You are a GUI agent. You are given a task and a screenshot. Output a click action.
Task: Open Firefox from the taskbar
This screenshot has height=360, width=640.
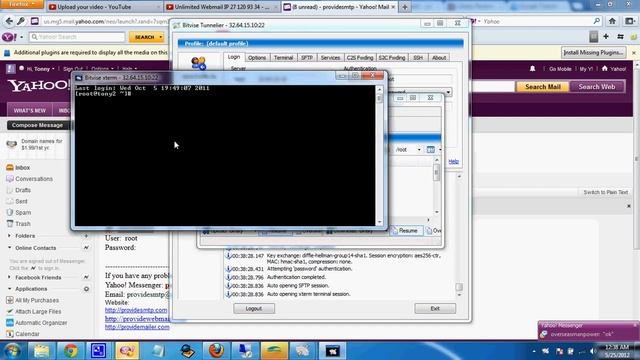click(216, 351)
